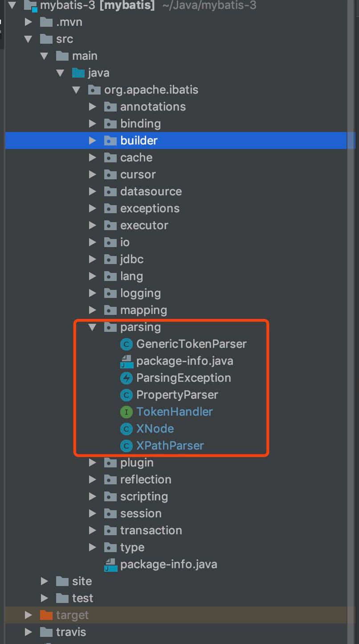Click the ParsingException class icon
This screenshot has width=359, height=644.
(126, 378)
